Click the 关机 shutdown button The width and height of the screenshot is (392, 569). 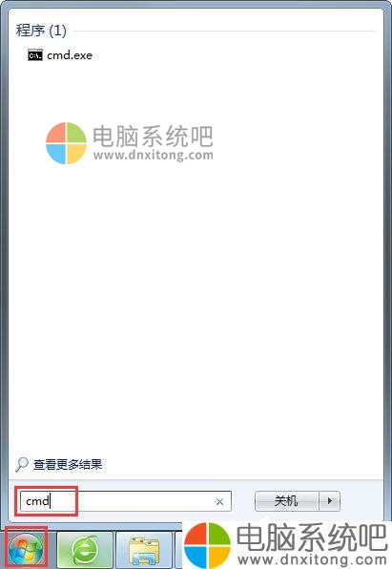(x=286, y=501)
